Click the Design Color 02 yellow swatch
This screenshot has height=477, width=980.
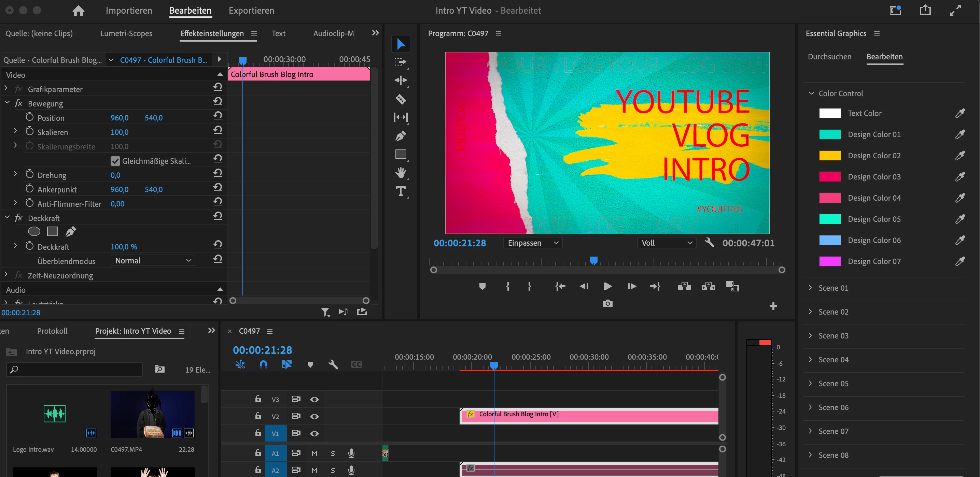[x=830, y=156]
